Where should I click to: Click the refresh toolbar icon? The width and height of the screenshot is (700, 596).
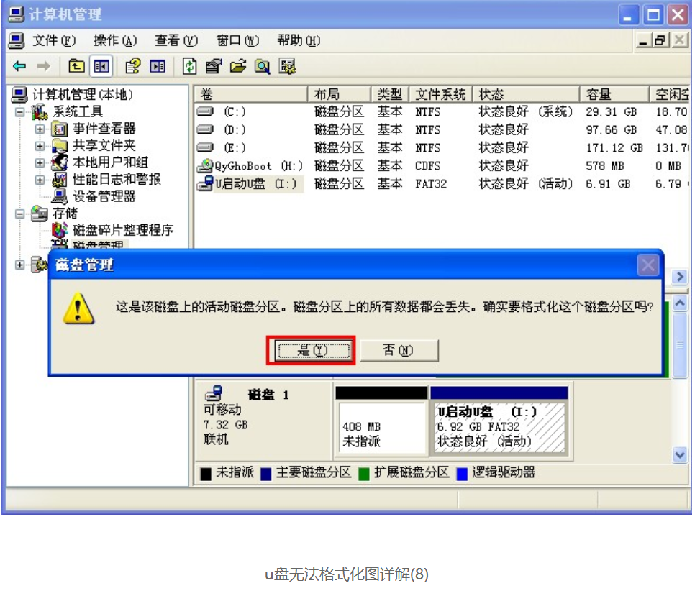pos(189,67)
